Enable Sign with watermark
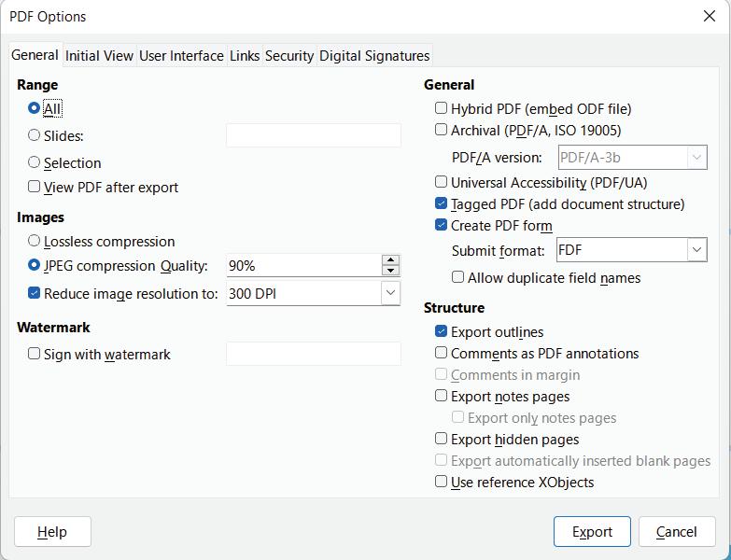This screenshot has height=560, width=731. (x=35, y=354)
